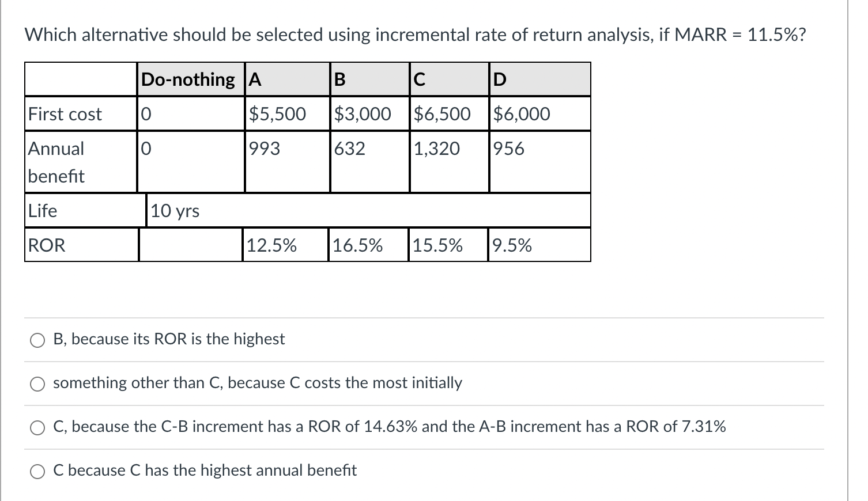Image resolution: width=868 pixels, height=501 pixels.
Task: Select the 16.5% ROR cell under B
Action: (x=357, y=245)
